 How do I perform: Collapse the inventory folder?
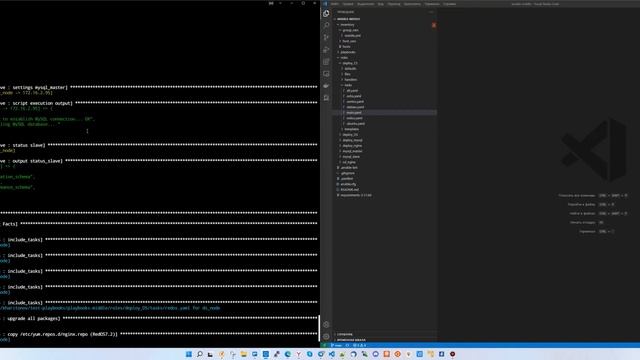[347, 25]
